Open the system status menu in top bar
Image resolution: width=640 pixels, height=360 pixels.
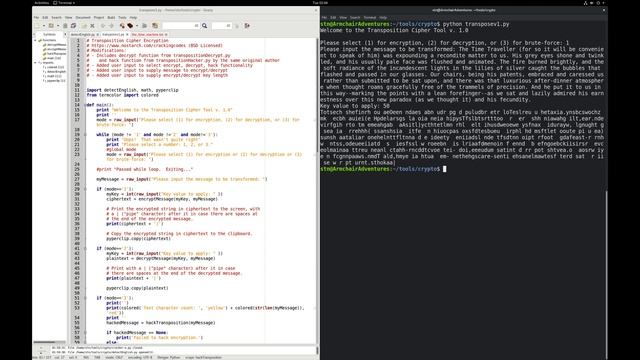pos(594,2)
